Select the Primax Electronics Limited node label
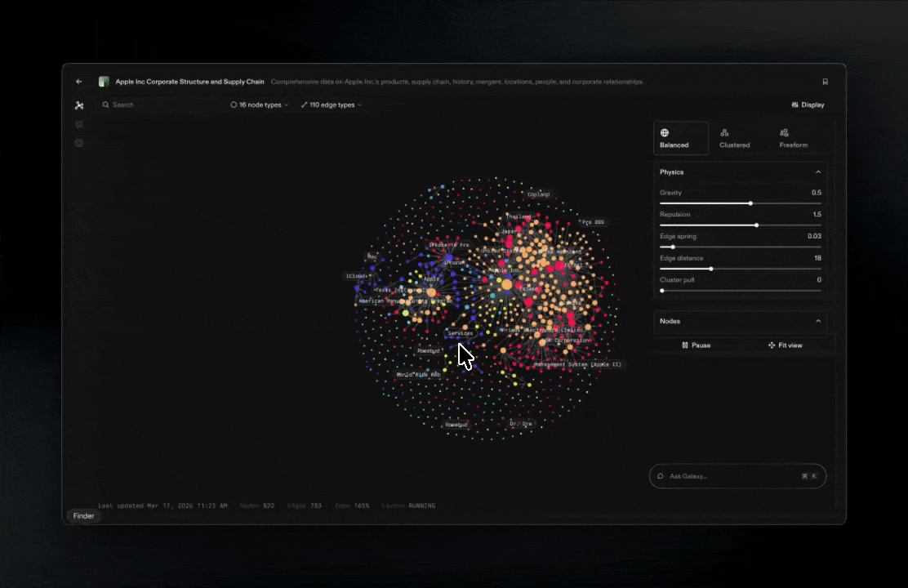 542,330
